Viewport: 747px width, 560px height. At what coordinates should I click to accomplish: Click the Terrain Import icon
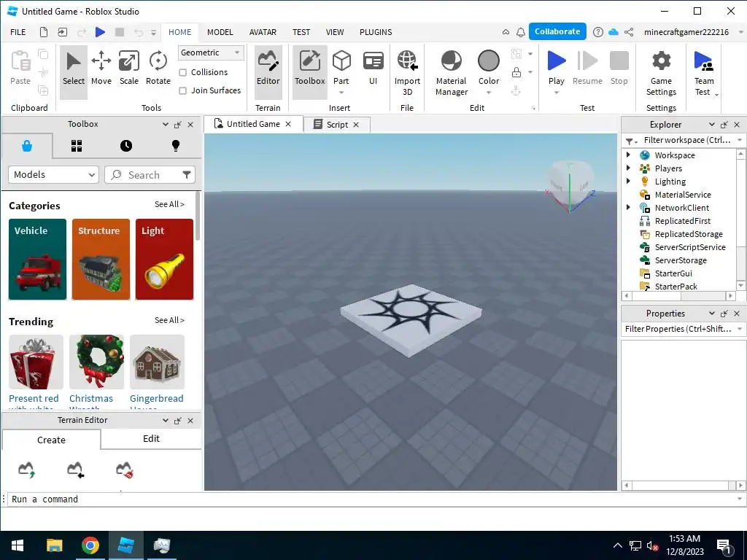75,470
